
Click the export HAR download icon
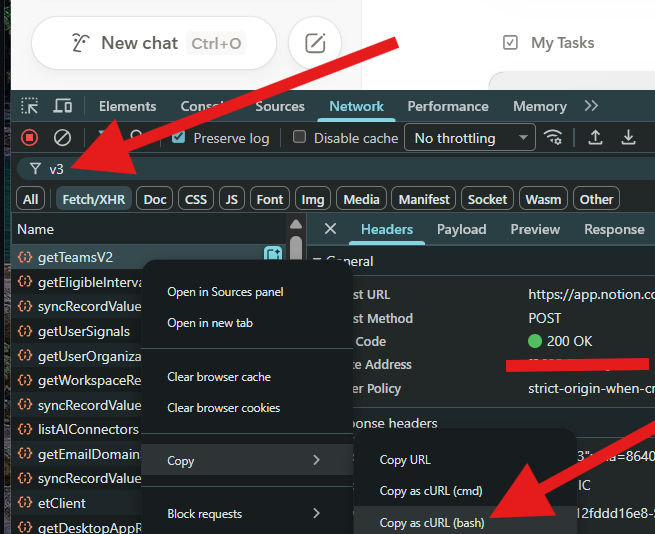tap(628, 137)
